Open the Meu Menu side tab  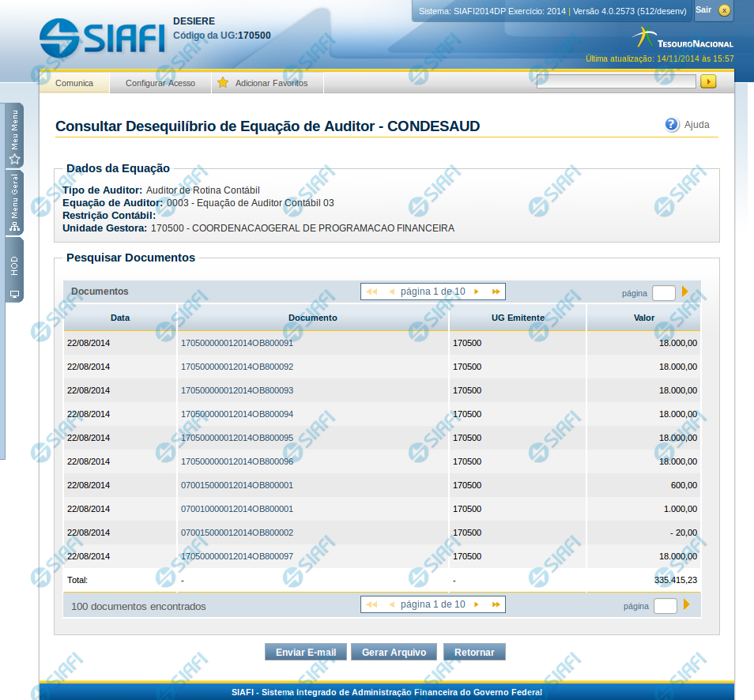14,135
